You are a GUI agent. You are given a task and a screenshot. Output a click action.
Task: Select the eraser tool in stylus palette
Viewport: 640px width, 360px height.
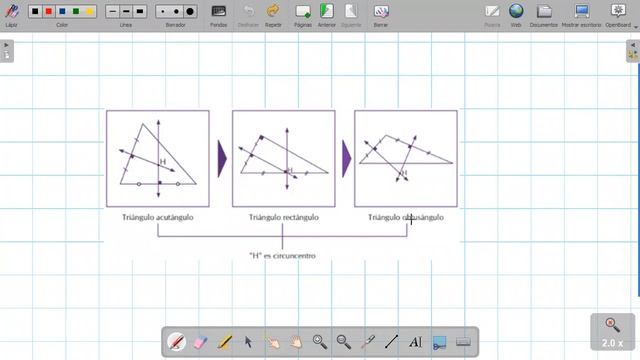click(x=200, y=342)
